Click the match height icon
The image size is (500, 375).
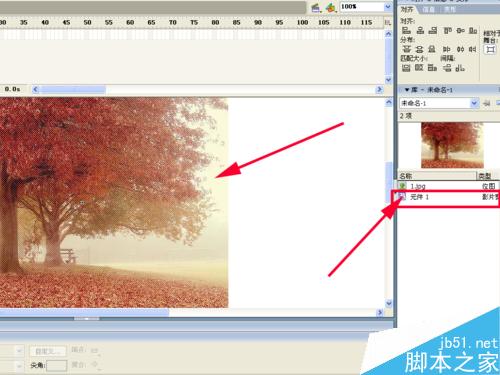419,68
